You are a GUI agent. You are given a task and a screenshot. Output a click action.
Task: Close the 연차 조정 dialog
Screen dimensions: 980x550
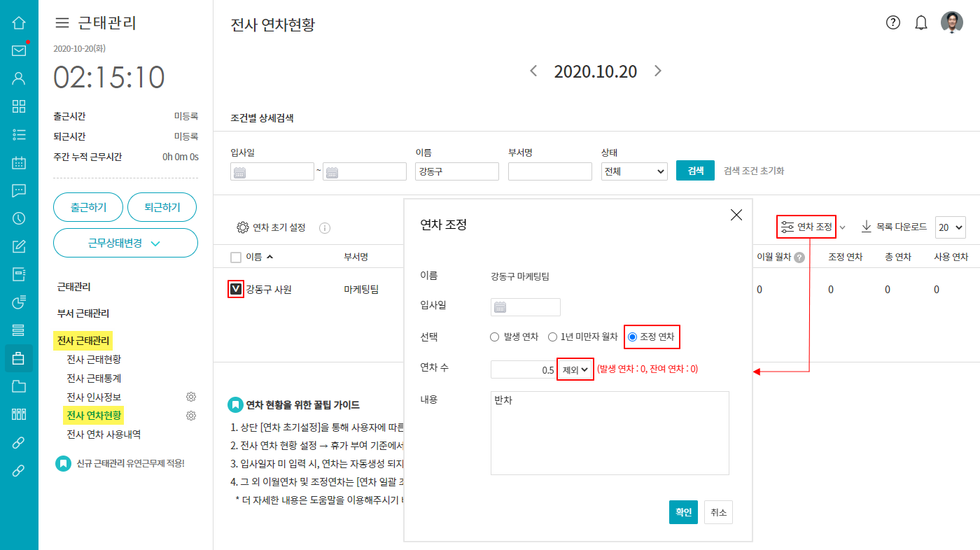coord(736,216)
